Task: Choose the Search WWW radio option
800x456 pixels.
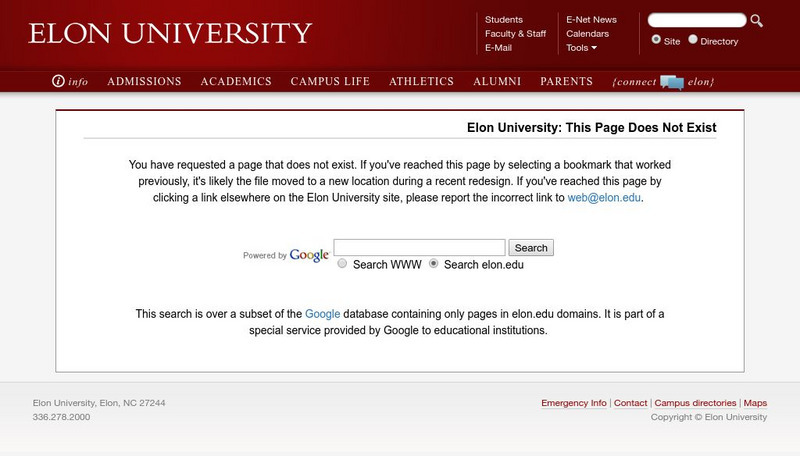Action: click(x=342, y=263)
